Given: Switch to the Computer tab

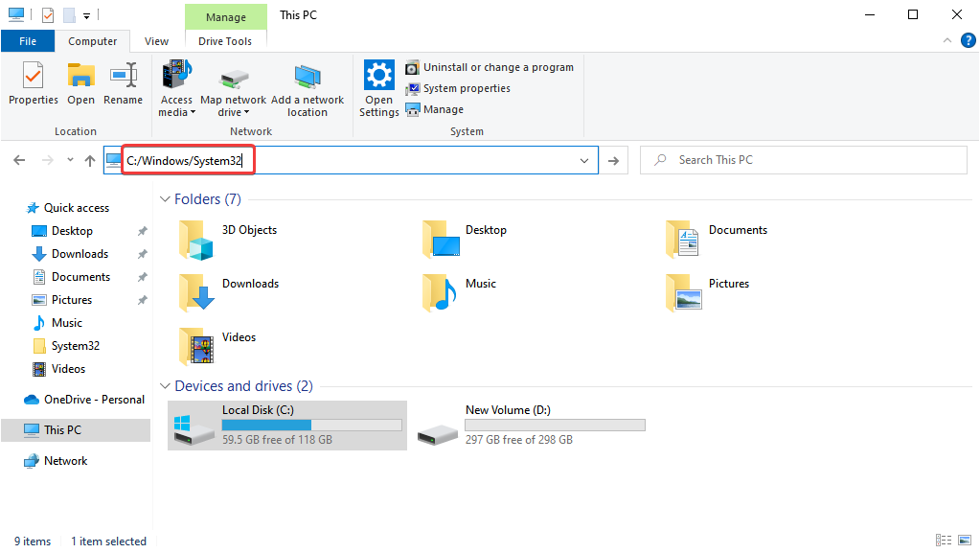Looking at the screenshot, I should click(93, 41).
